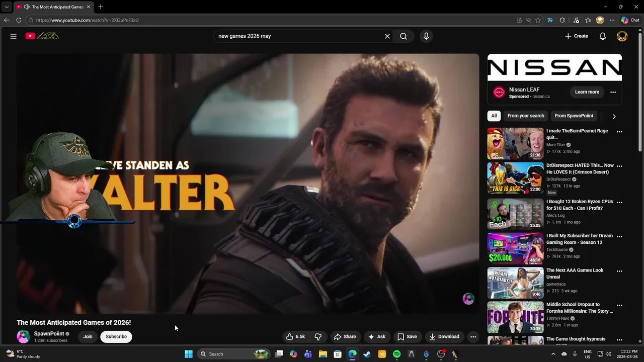The width and height of the screenshot is (644, 362).
Task: Open Dream Gaming Room video thumbnail
Action: pyautogui.click(x=515, y=248)
